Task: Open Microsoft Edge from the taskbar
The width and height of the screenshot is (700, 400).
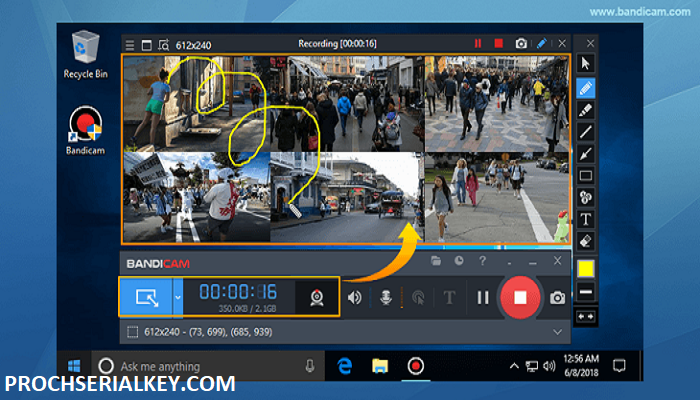Action: 345,366
